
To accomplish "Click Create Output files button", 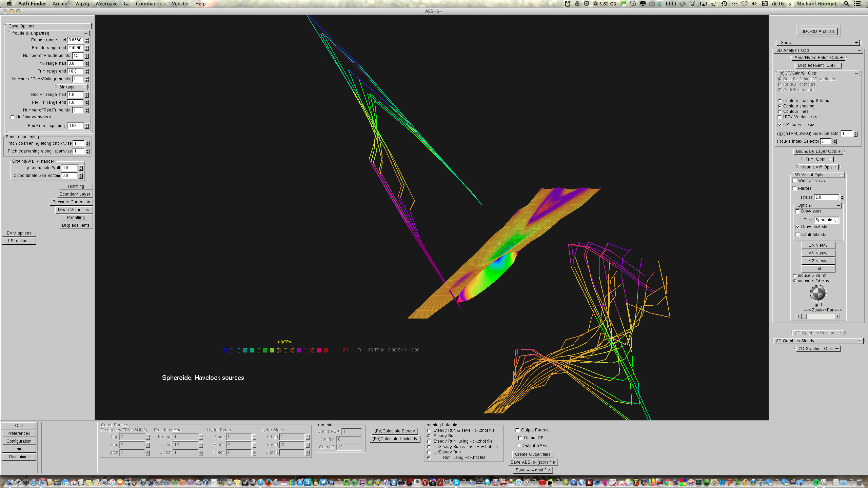I will (x=532, y=454).
